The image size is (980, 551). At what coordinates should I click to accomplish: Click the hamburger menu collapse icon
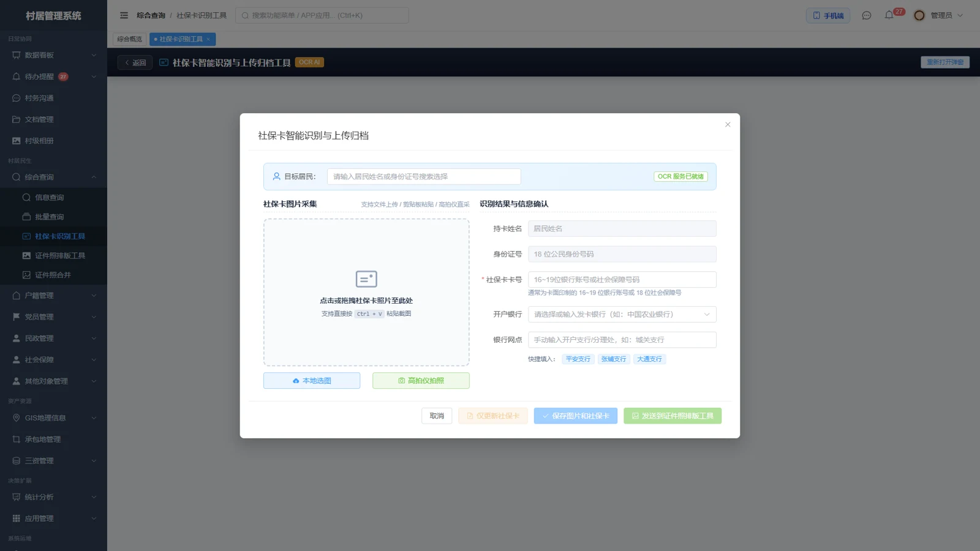coord(124,15)
